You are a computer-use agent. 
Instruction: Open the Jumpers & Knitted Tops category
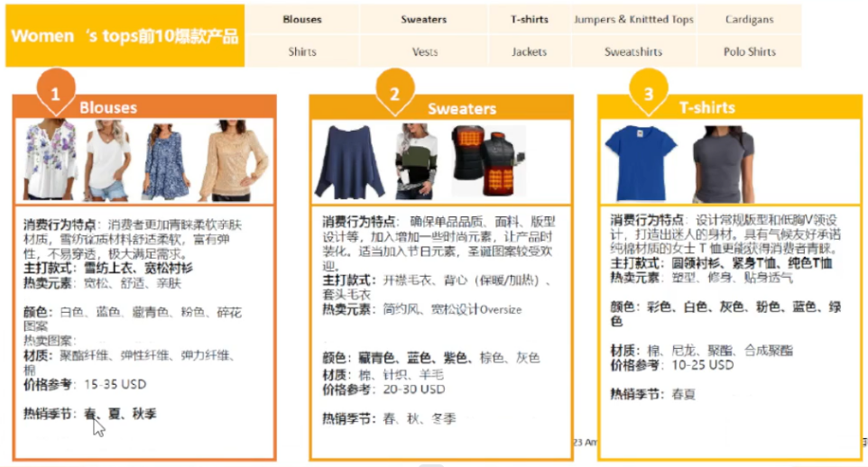pos(633,19)
